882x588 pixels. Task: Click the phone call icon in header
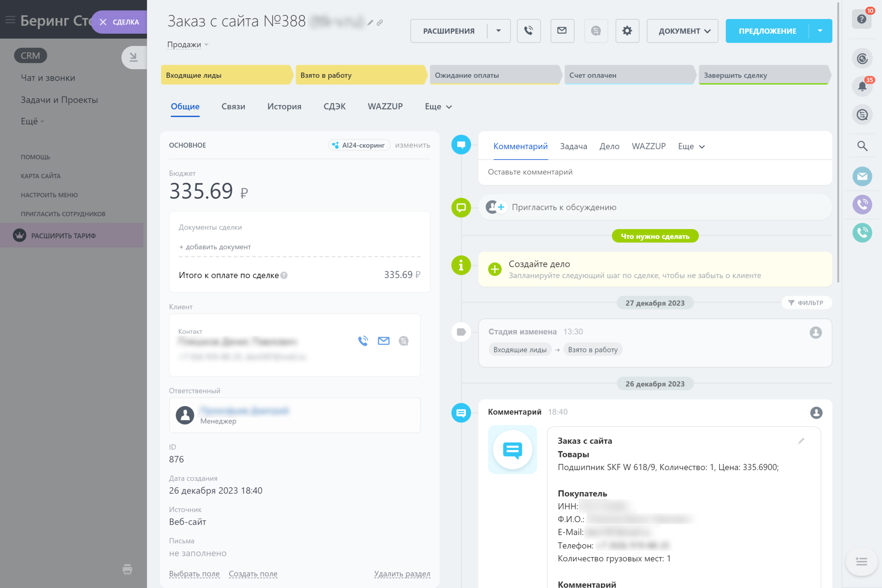click(529, 31)
